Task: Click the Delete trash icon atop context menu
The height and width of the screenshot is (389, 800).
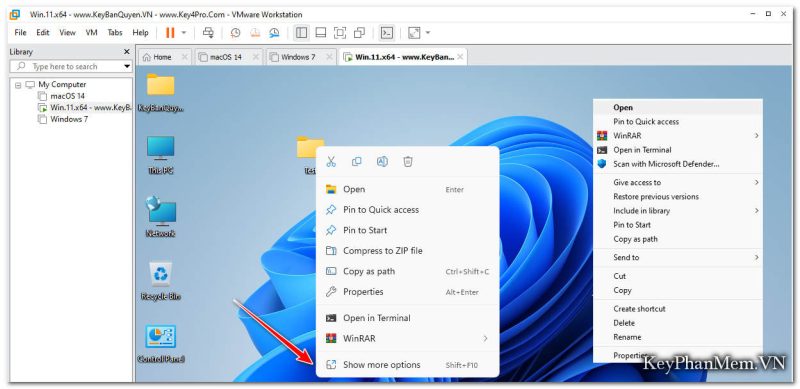Action: (408, 162)
